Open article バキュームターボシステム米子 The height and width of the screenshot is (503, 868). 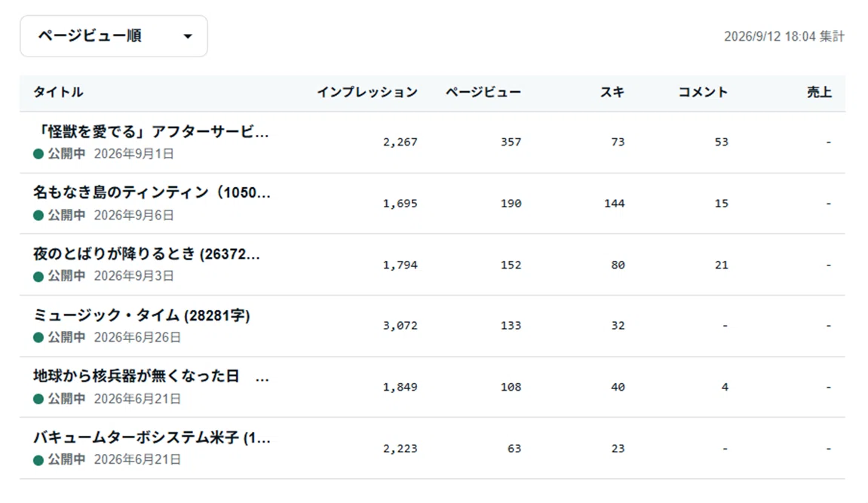pos(152,437)
